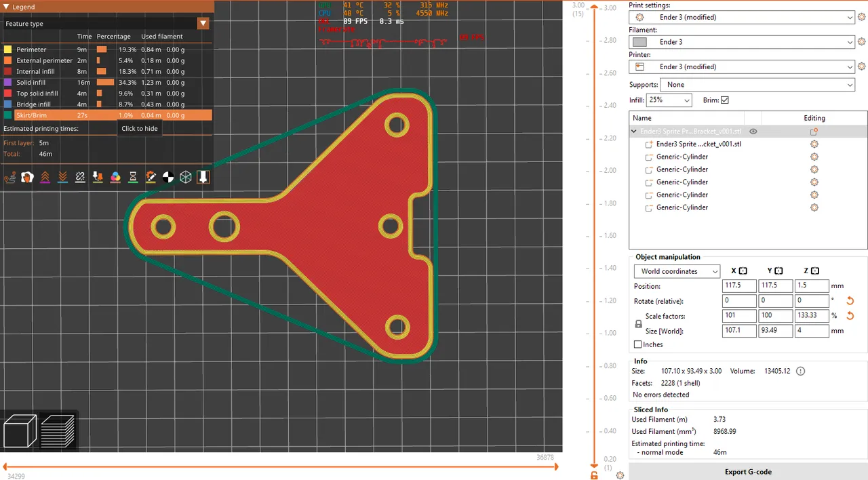
Task: Hide Top solid infill feature in legend
Action: pos(107,94)
